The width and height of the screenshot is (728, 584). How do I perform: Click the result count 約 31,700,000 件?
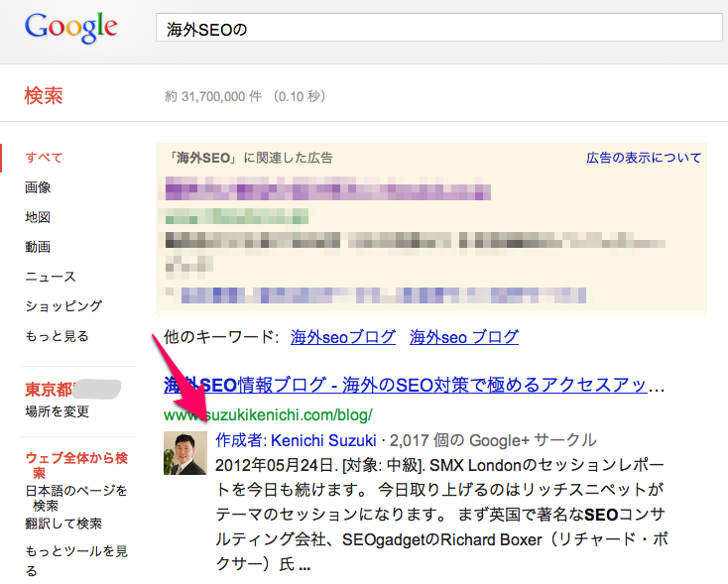click(213, 96)
